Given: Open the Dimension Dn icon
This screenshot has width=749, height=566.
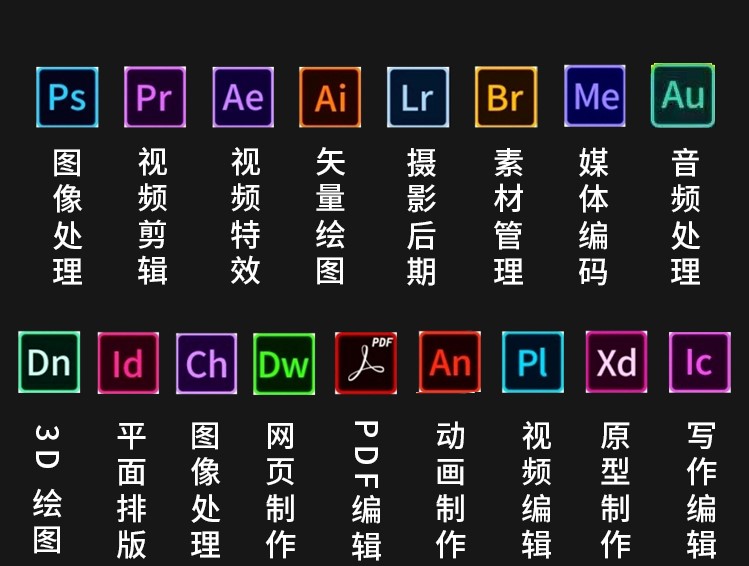Looking at the screenshot, I should click(49, 363).
